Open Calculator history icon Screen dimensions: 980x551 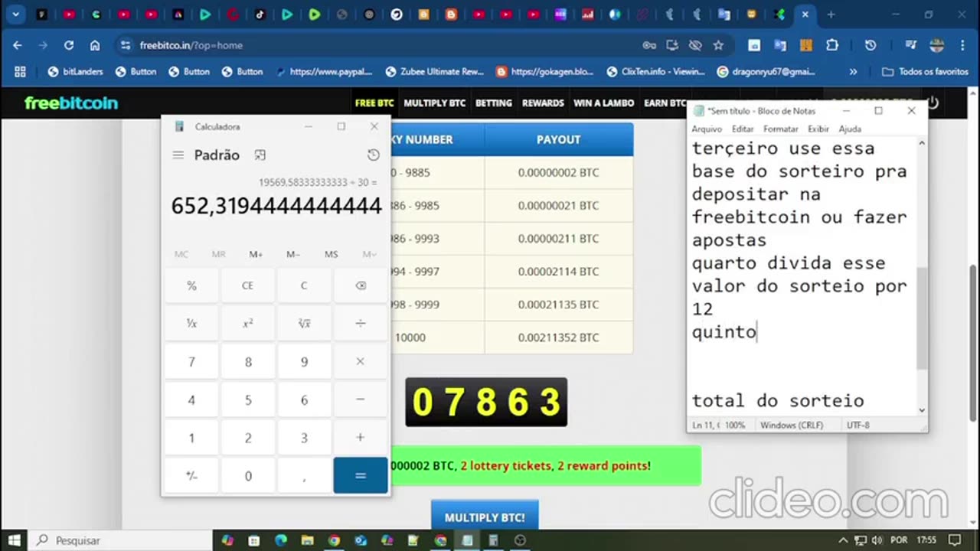pos(373,155)
